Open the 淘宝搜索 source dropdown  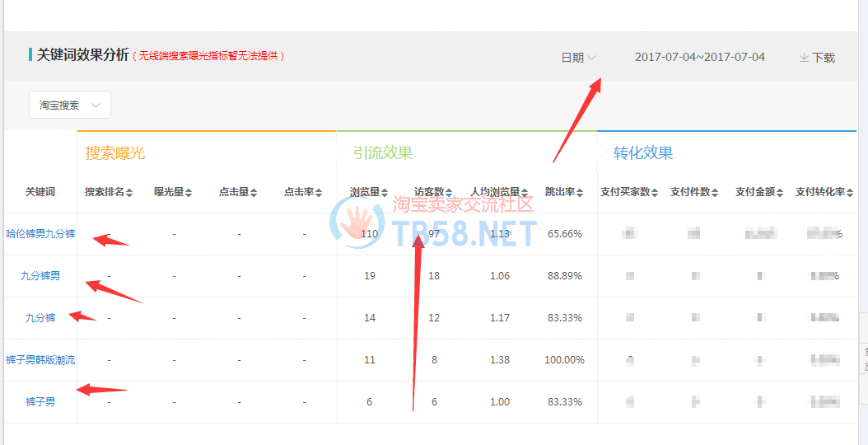[70, 105]
